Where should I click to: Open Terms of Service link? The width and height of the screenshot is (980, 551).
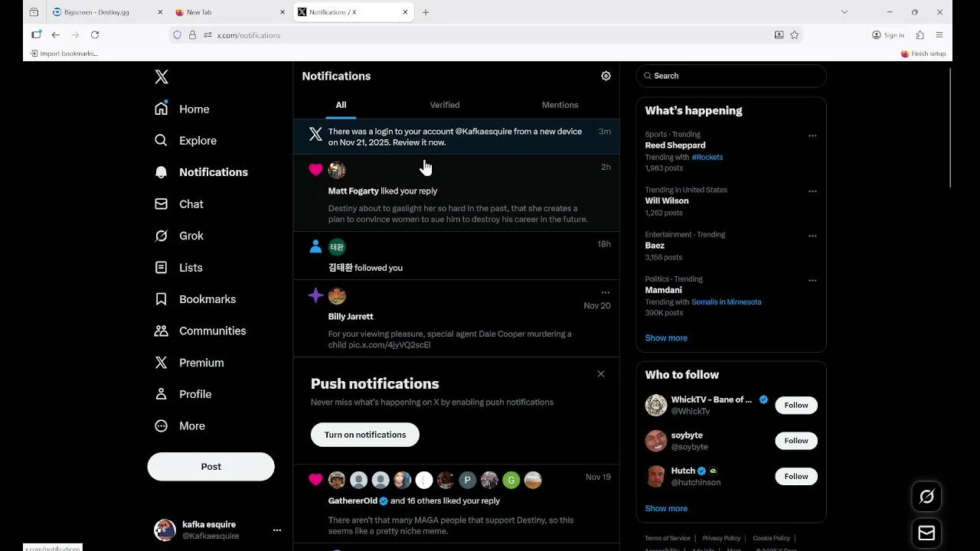668,538
